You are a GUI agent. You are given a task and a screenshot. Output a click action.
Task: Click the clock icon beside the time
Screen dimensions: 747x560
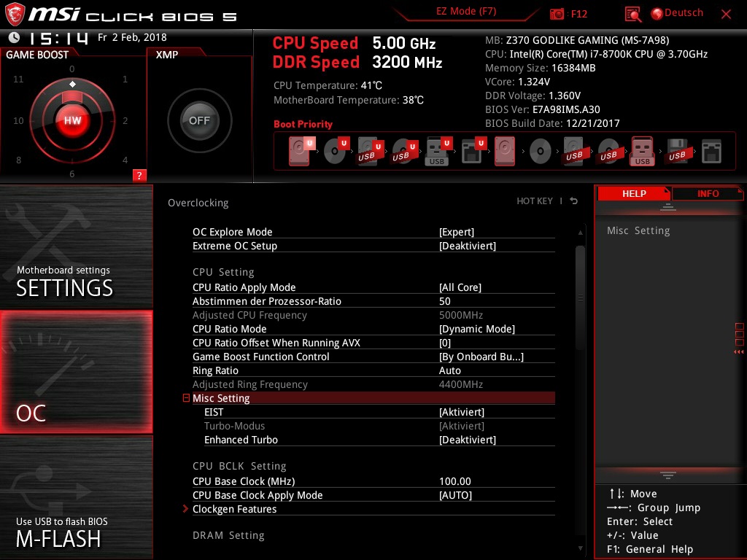pos(15,37)
